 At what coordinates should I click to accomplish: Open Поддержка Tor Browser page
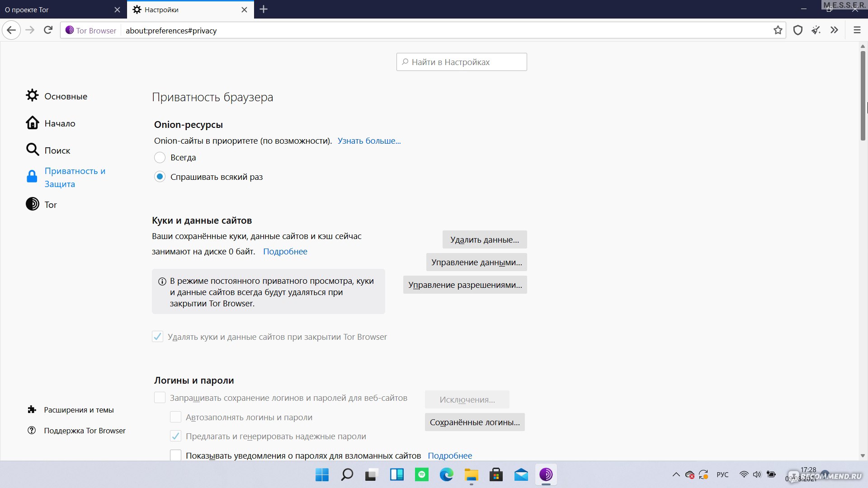[x=85, y=430]
